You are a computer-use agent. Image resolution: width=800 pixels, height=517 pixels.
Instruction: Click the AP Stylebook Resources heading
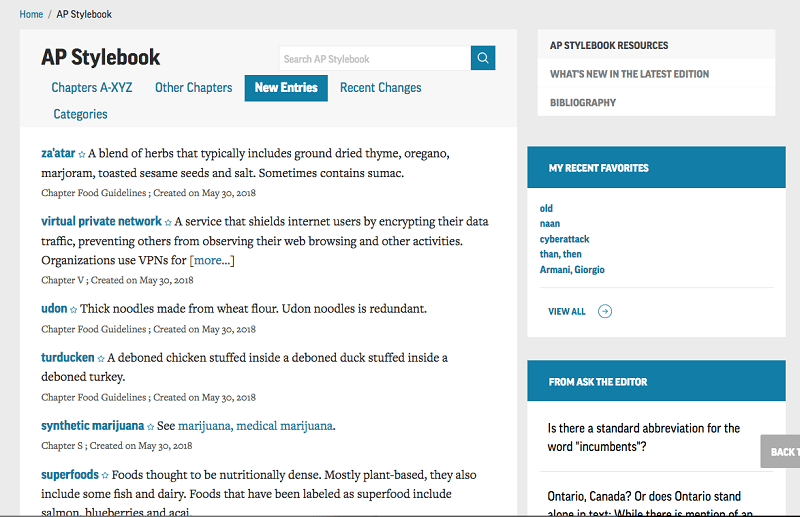609,45
